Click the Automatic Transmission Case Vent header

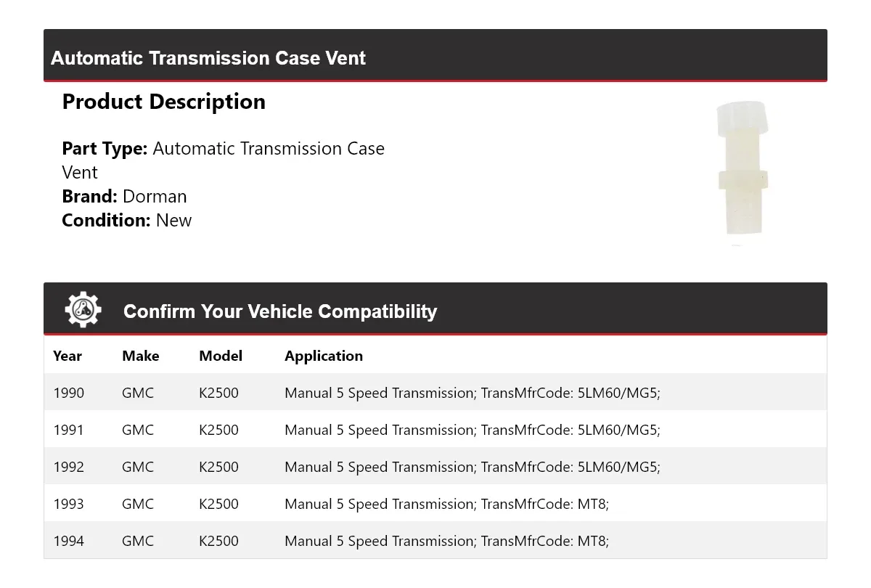[208, 58]
